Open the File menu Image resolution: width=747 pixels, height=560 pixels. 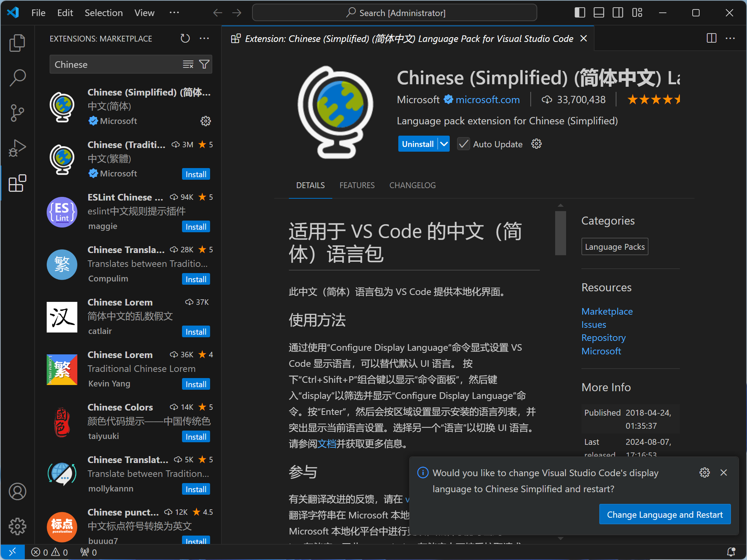click(x=38, y=13)
